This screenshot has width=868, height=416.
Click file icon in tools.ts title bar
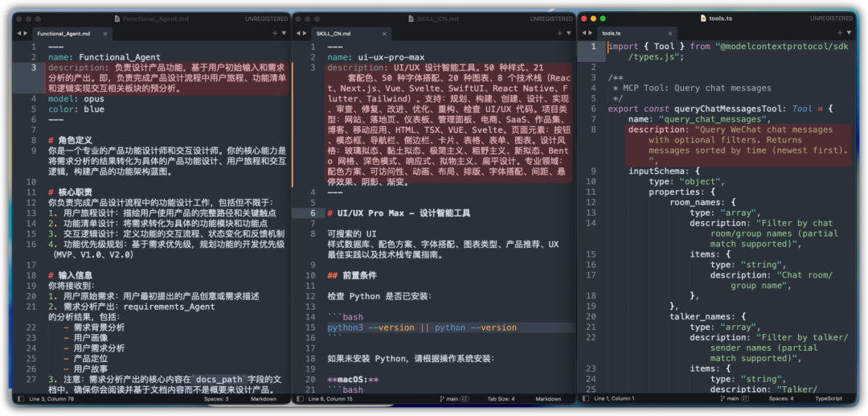[703, 19]
